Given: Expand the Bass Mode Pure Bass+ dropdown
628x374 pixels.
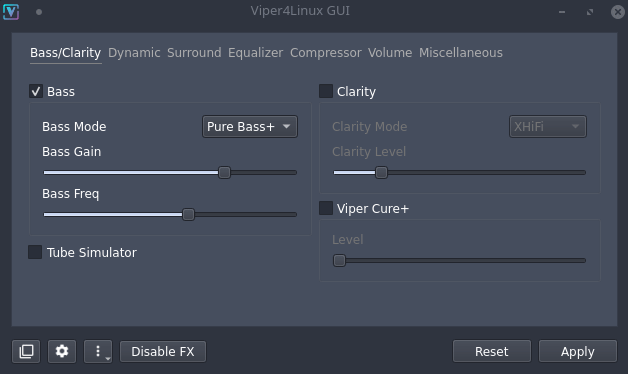Looking at the screenshot, I should [x=250, y=127].
